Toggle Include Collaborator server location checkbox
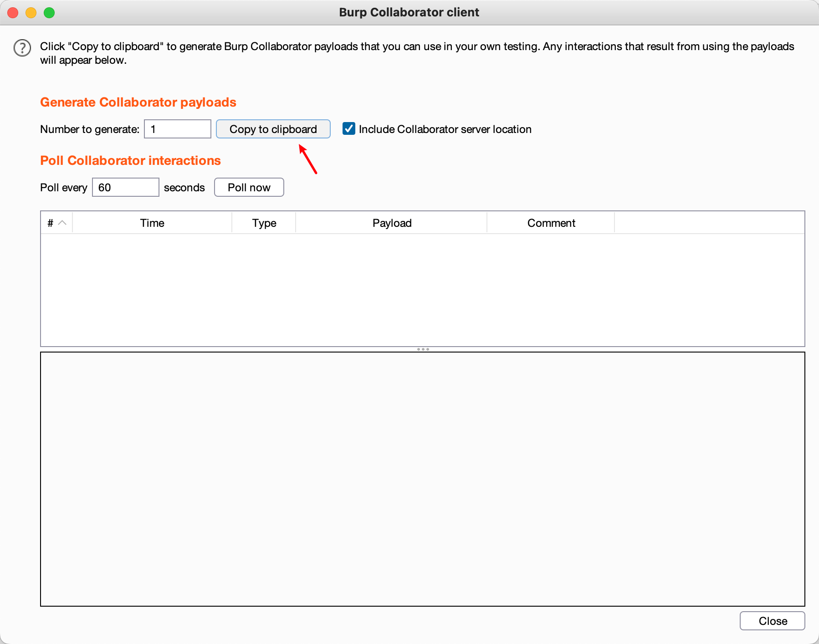819x644 pixels. [x=349, y=129]
